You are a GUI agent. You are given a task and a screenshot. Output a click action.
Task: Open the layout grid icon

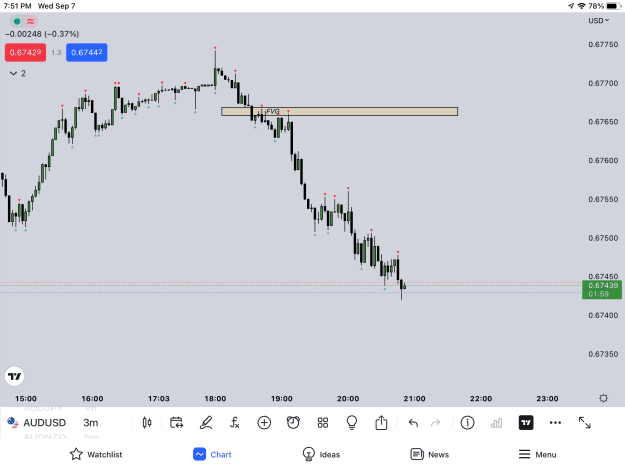pyautogui.click(x=322, y=422)
